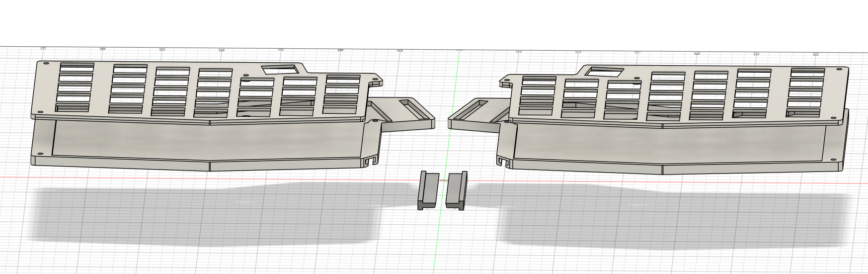Select top key cutout in left plate's outermost column
The image size is (868, 274).
pos(77,66)
